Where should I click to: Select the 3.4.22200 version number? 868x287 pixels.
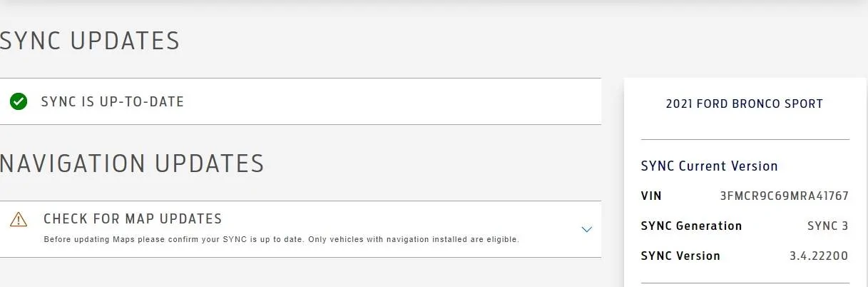pyautogui.click(x=819, y=256)
